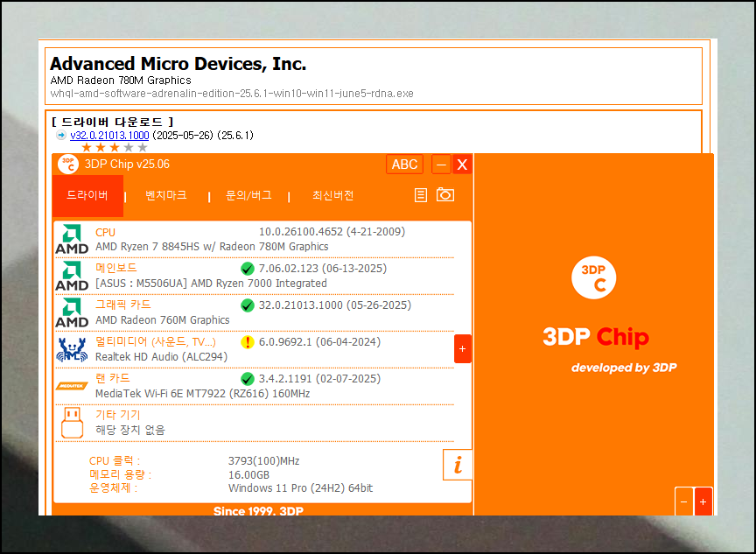Click CPU version '10.0.26100.4652 (4-21-2009)'
Image resolution: width=756 pixels, height=554 pixels.
point(332,232)
